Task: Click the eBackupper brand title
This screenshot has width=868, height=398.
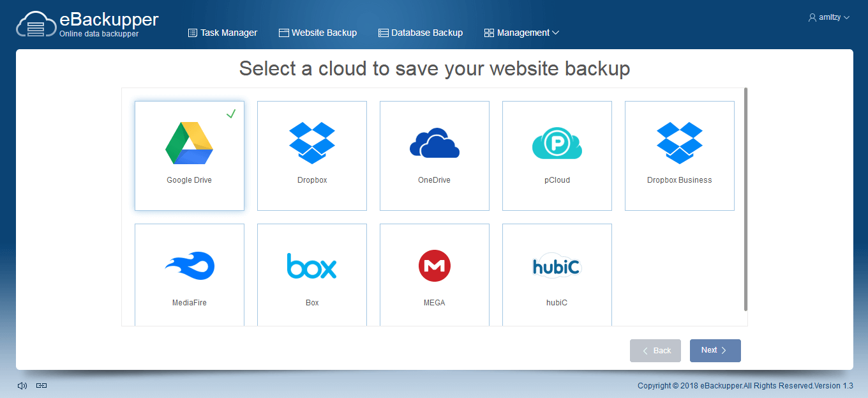Action: pos(109,20)
